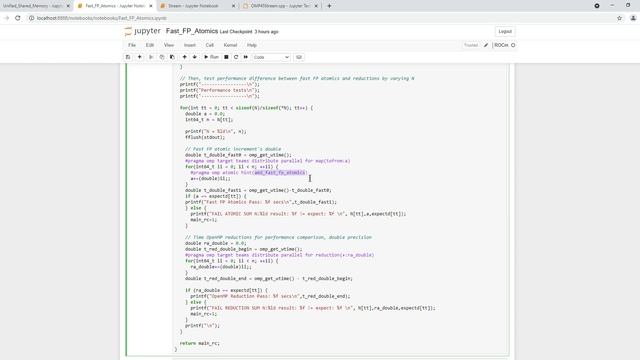The width and height of the screenshot is (640, 360).
Task: Click the 'a+=(double)ii;' code line
Action: point(210,178)
